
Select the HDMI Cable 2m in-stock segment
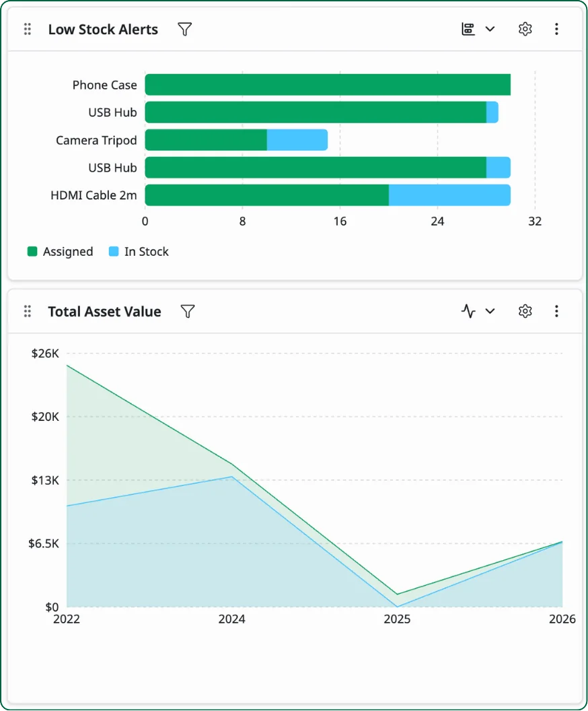[449, 195]
